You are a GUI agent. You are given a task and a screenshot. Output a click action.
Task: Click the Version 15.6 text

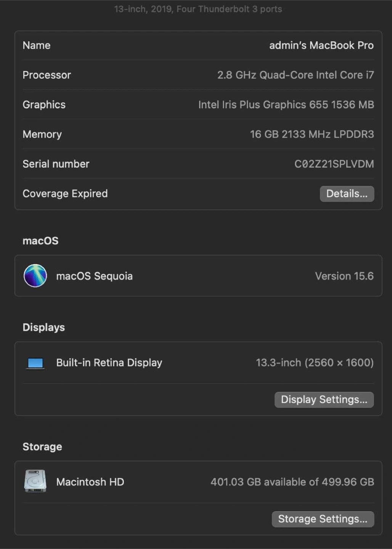point(344,276)
